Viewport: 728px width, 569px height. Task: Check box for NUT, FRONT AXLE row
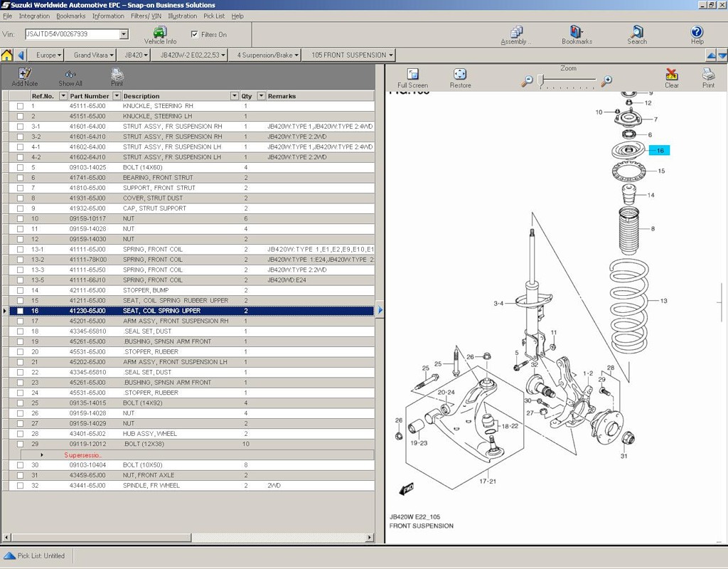click(20, 475)
